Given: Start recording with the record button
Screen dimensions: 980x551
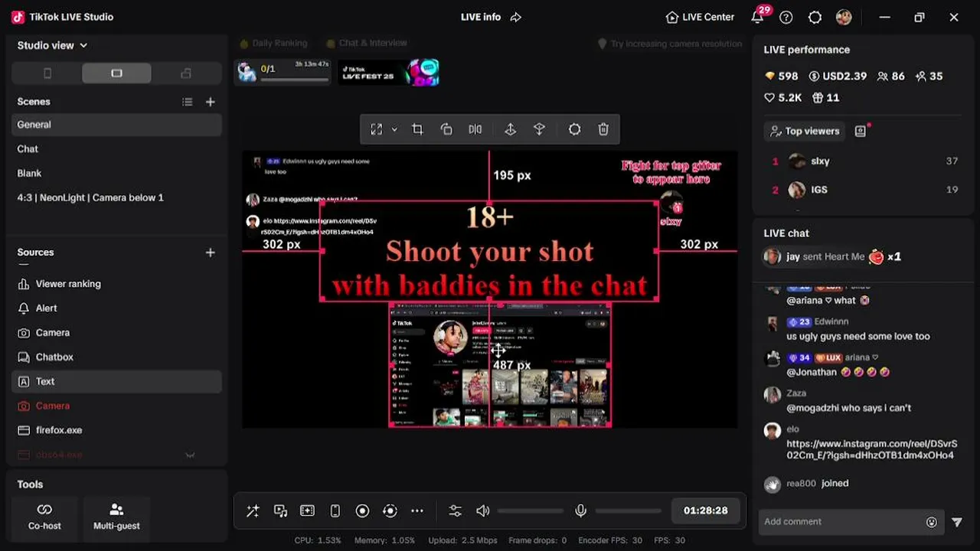Looking at the screenshot, I should tap(362, 510).
